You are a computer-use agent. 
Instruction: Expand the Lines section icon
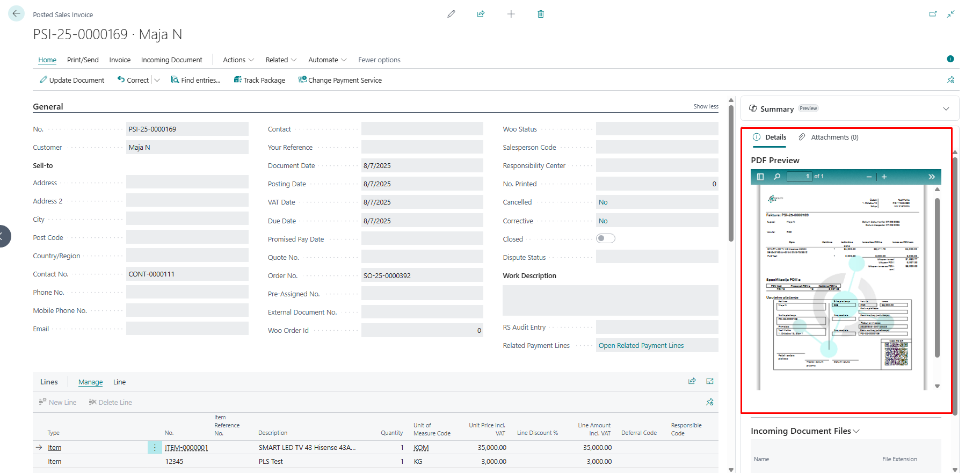pyautogui.click(x=710, y=381)
